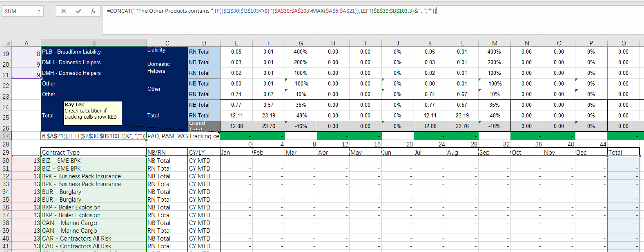Confirm the formula with the checkmark icon
Image resolution: width=644 pixels, height=252 pixels.
(78, 11)
